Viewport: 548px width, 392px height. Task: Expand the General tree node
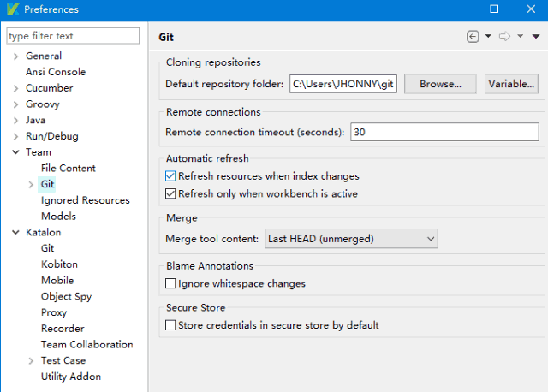15,56
